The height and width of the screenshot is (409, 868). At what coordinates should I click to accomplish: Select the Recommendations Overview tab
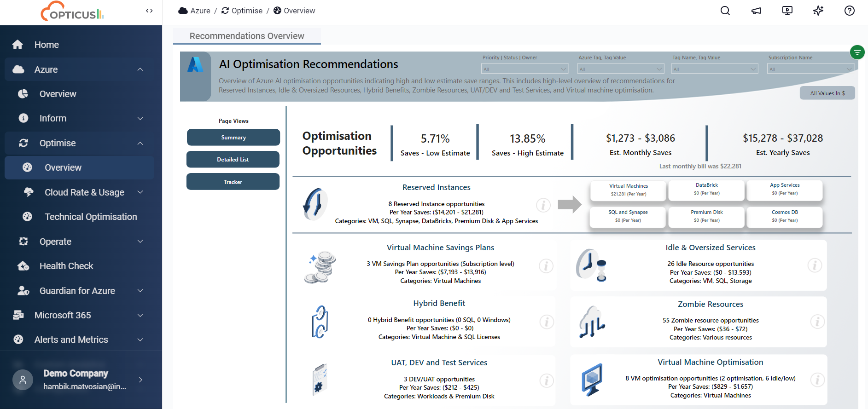pos(247,36)
